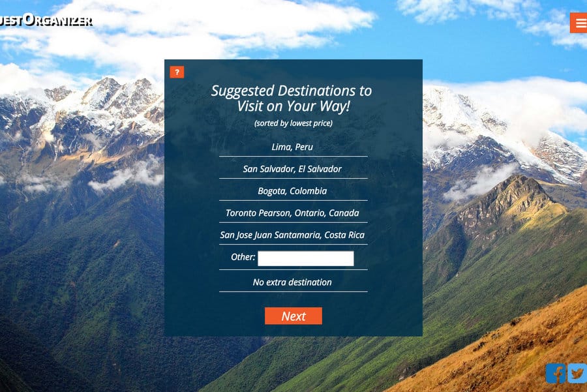Click the QuestOrganizer logo

coord(46,20)
